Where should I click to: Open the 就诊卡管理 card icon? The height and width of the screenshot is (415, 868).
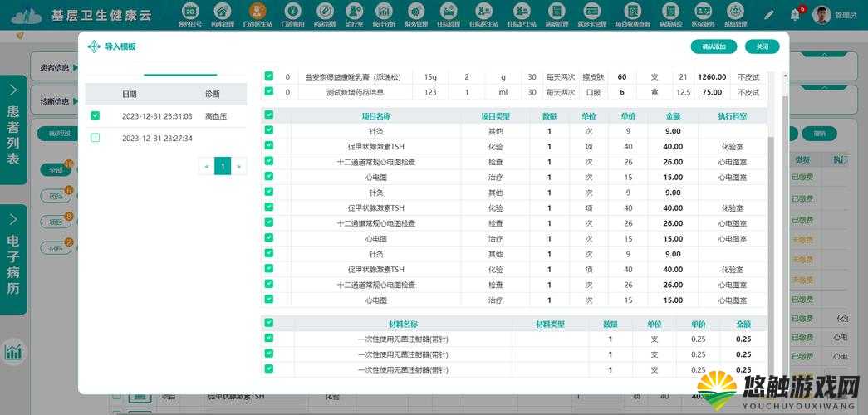coord(592,11)
